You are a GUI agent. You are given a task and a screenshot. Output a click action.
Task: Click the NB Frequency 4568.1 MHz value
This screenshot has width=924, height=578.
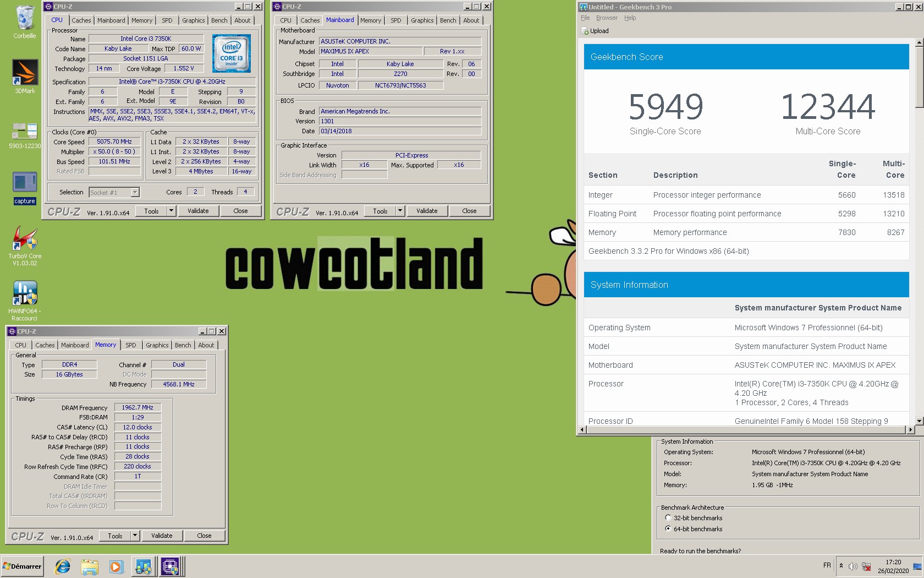coord(179,384)
